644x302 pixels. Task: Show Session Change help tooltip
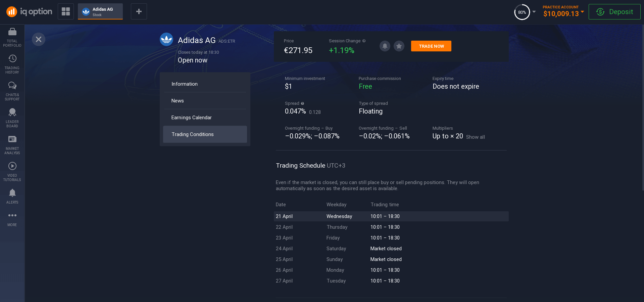pos(364,41)
